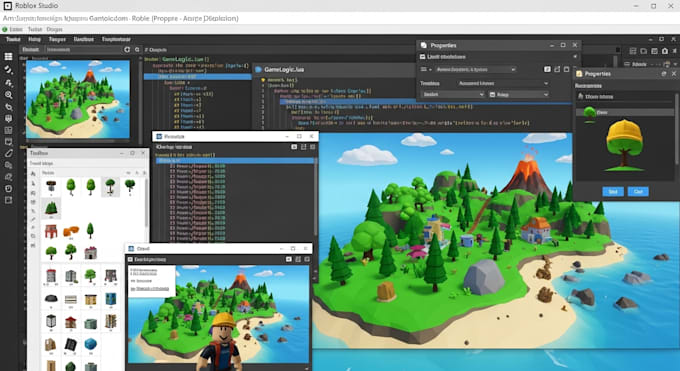Click the scrollbar in the right Properties panel
This screenshot has width=680, height=371.
click(677, 128)
